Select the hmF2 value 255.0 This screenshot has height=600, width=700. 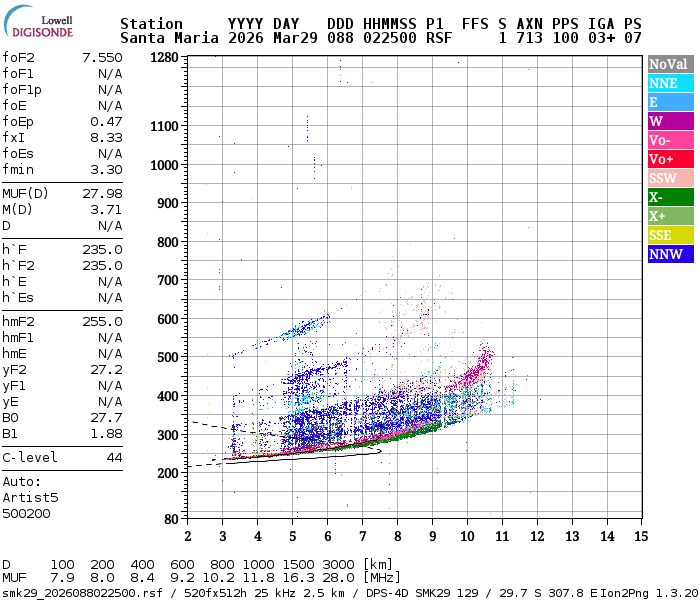pos(102,321)
